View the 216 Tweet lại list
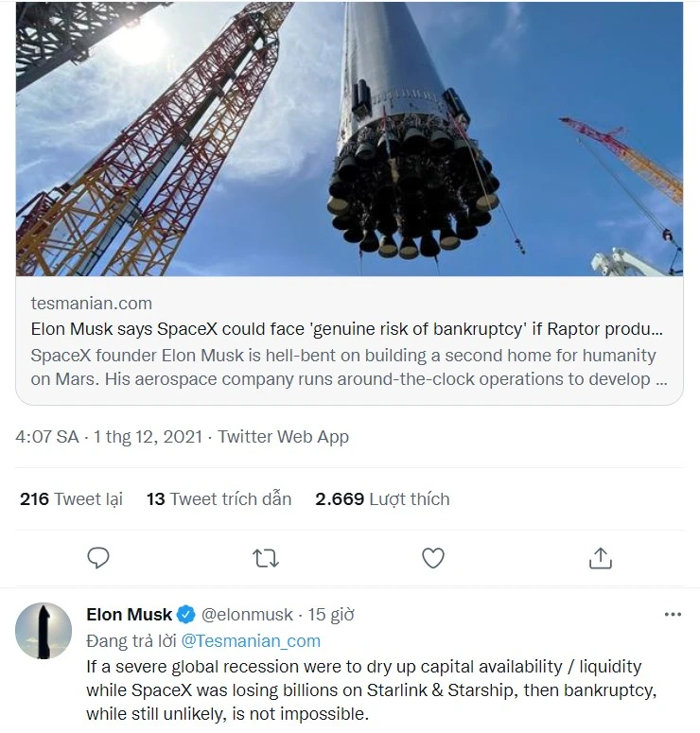 click(x=71, y=498)
